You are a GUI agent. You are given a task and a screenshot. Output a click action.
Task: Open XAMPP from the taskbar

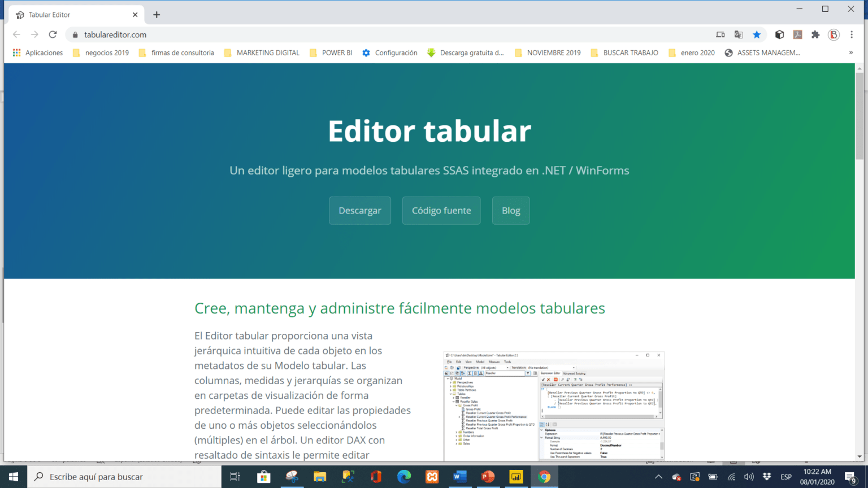[432, 477]
